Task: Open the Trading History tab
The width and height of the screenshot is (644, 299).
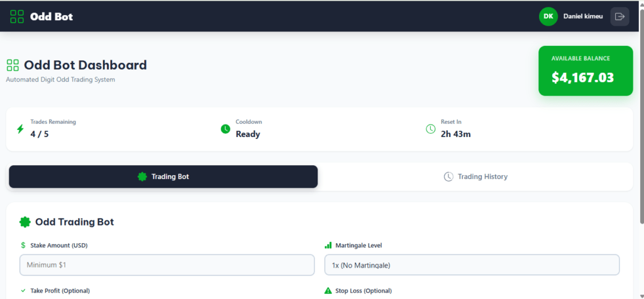Action: pyautogui.click(x=475, y=177)
